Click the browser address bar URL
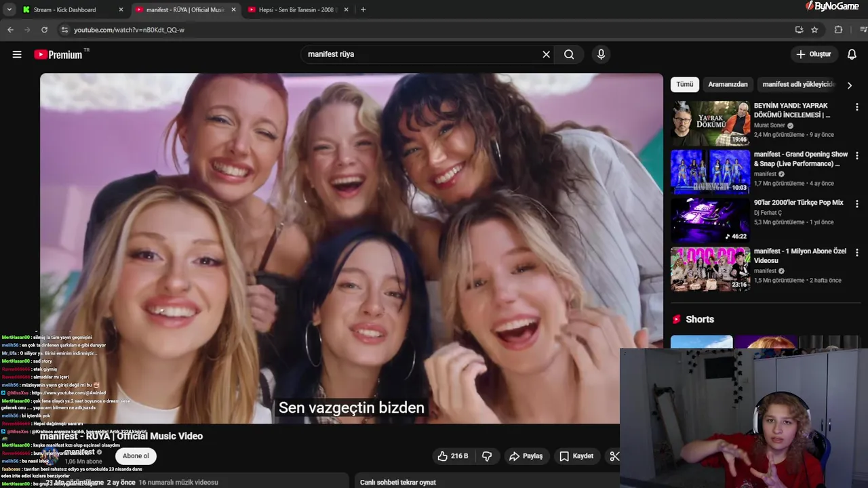Screen dimensions: 868x488 pos(129,30)
